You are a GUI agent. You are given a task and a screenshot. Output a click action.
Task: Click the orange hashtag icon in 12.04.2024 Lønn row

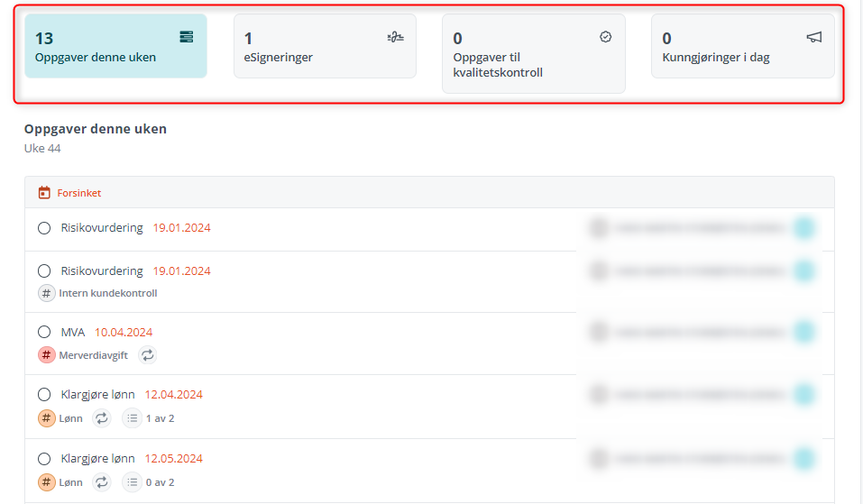(47, 418)
